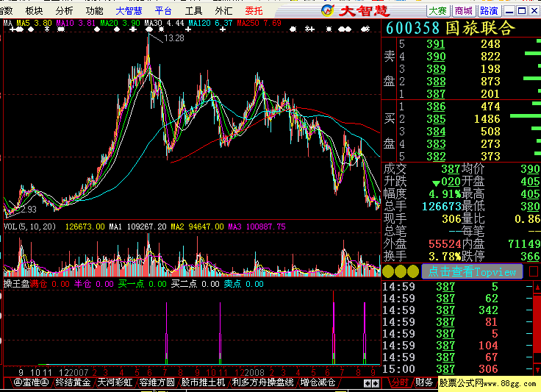Click the 买一点 0.00 label
The image size is (541, 392).
143,284
